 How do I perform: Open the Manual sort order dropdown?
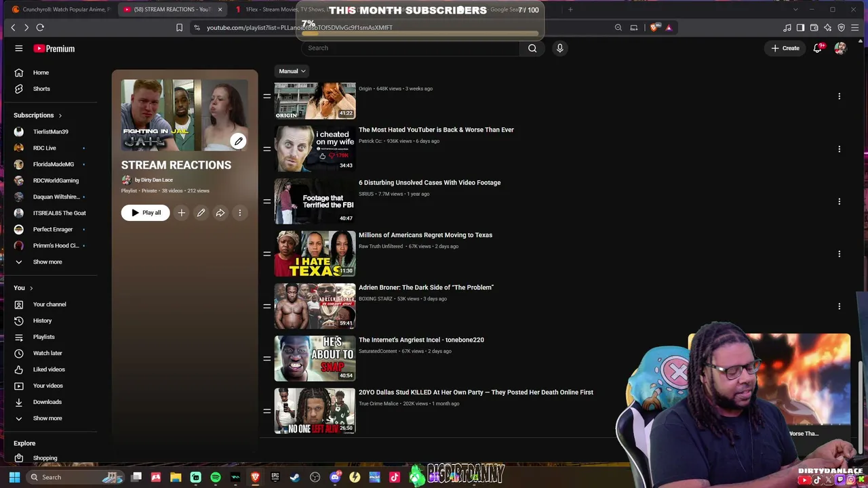pyautogui.click(x=292, y=71)
